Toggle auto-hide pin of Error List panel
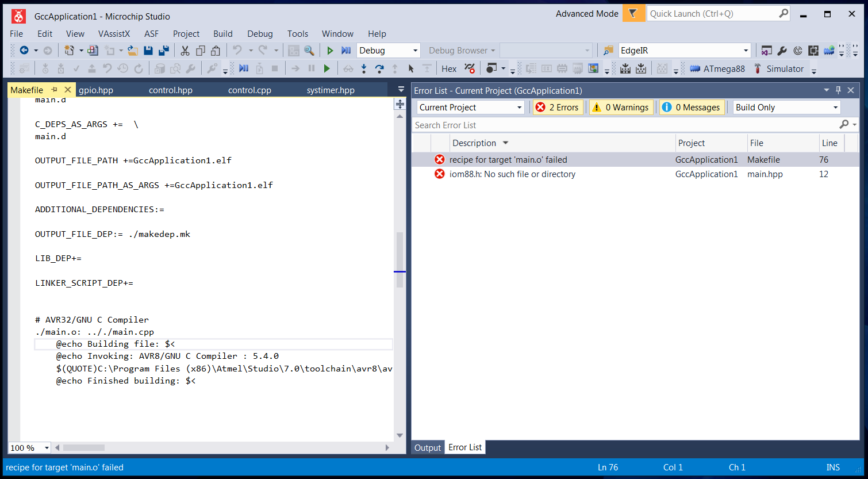Viewport: 868px width, 479px height. click(x=839, y=90)
